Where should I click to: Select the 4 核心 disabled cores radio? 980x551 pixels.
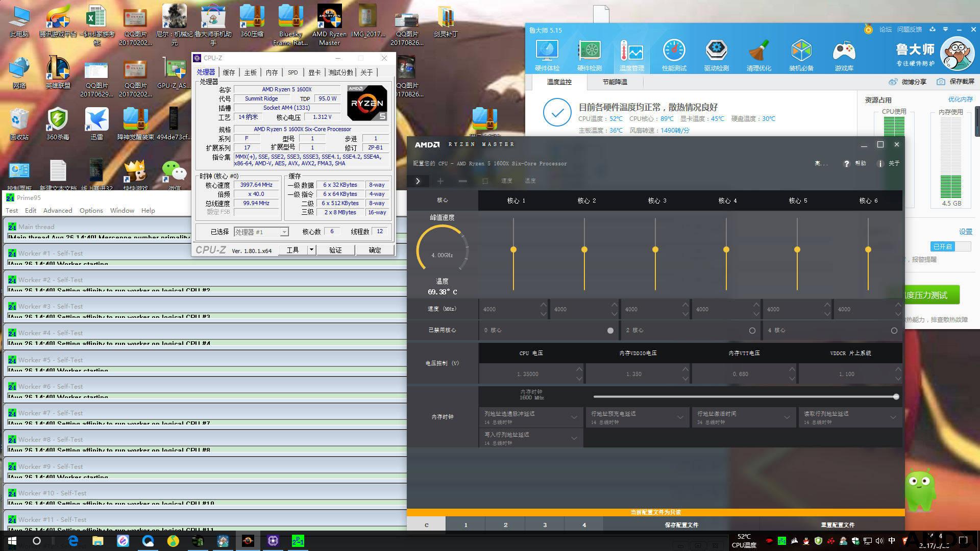(x=894, y=331)
